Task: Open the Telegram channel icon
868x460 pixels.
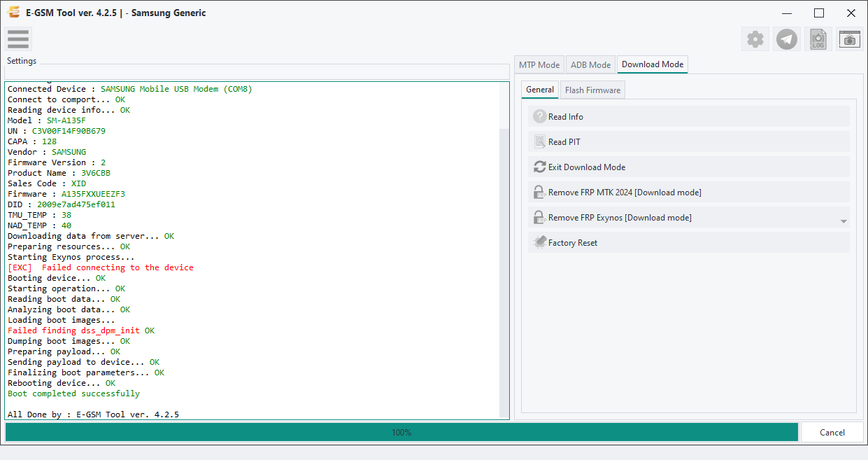Action: coord(787,39)
